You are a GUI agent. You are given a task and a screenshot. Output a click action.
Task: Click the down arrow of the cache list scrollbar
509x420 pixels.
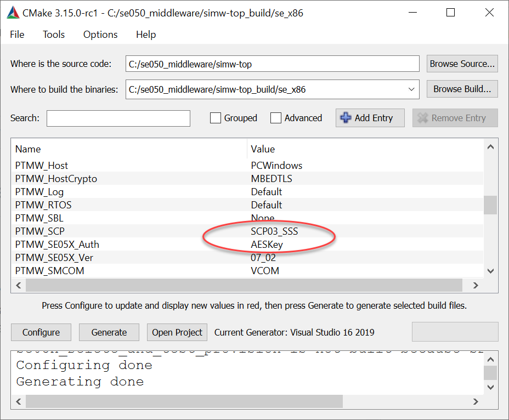[x=491, y=271]
